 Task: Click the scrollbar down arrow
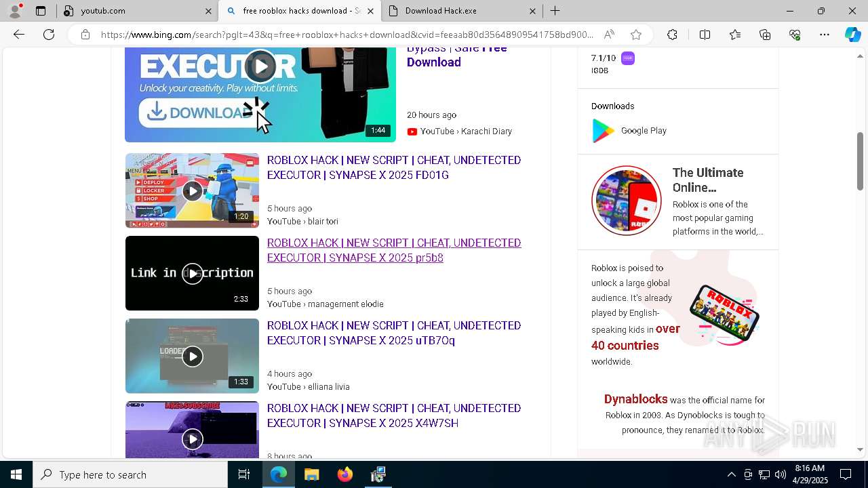pyautogui.click(x=860, y=449)
